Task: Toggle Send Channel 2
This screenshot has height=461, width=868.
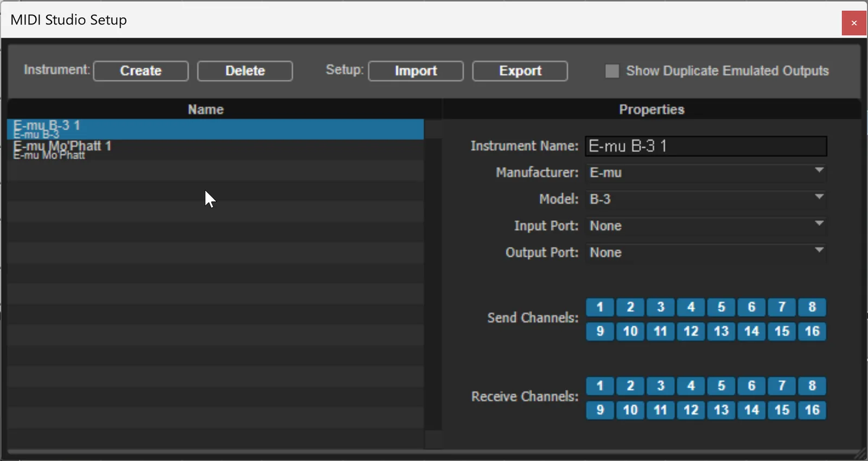Action: tap(630, 307)
